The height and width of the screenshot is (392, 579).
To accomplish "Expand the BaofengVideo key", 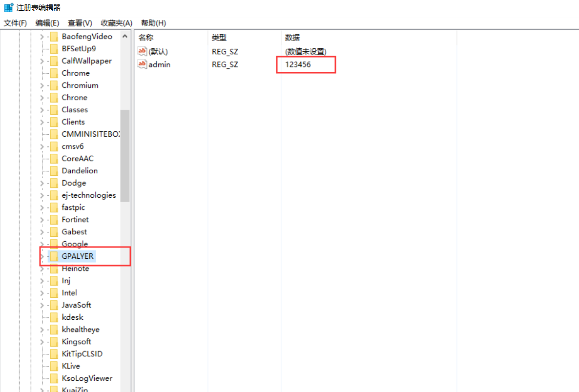I will click(x=41, y=37).
